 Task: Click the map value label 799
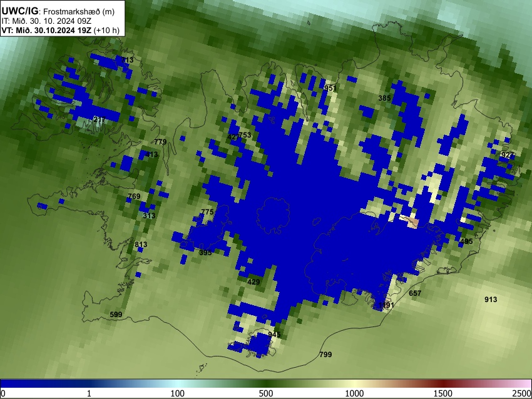pos(325,355)
